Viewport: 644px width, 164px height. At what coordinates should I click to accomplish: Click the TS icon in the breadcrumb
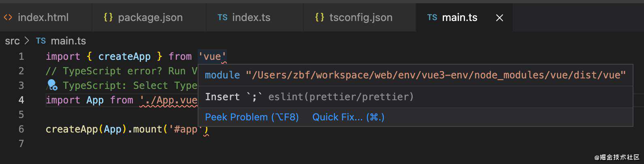pos(41,41)
